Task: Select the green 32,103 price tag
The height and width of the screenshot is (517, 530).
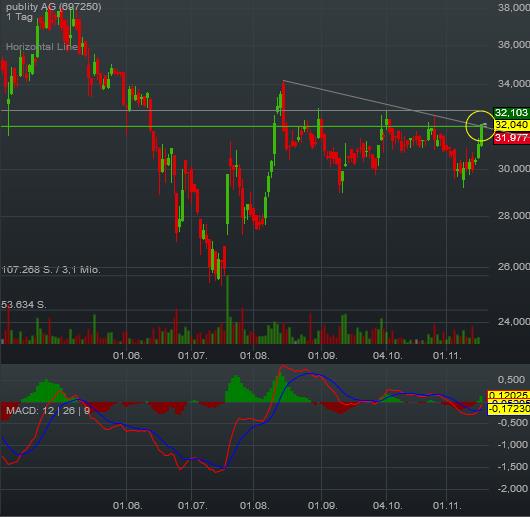Action: [x=511, y=113]
